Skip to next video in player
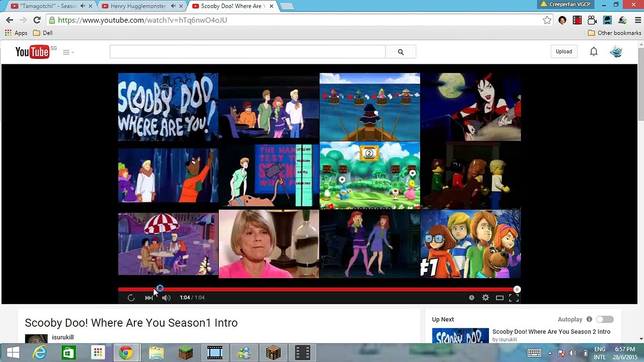The width and height of the screenshot is (644, 362). tap(149, 298)
